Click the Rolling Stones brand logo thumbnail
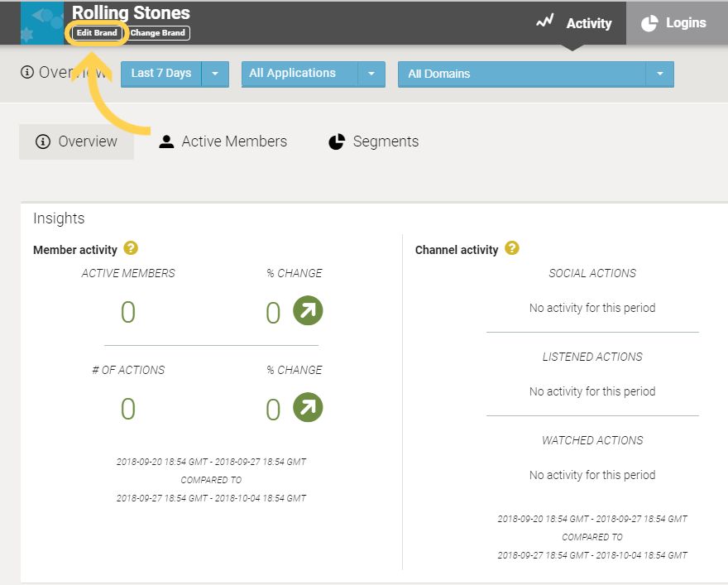 coord(42,23)
